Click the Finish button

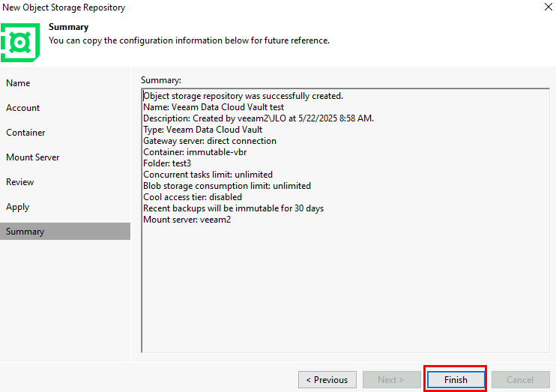(x=456, y=380)
